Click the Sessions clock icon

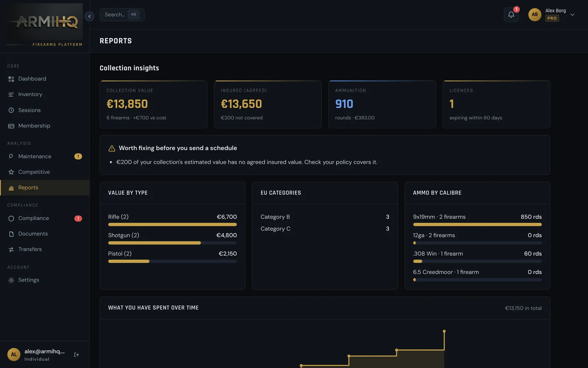pos(11,110)
